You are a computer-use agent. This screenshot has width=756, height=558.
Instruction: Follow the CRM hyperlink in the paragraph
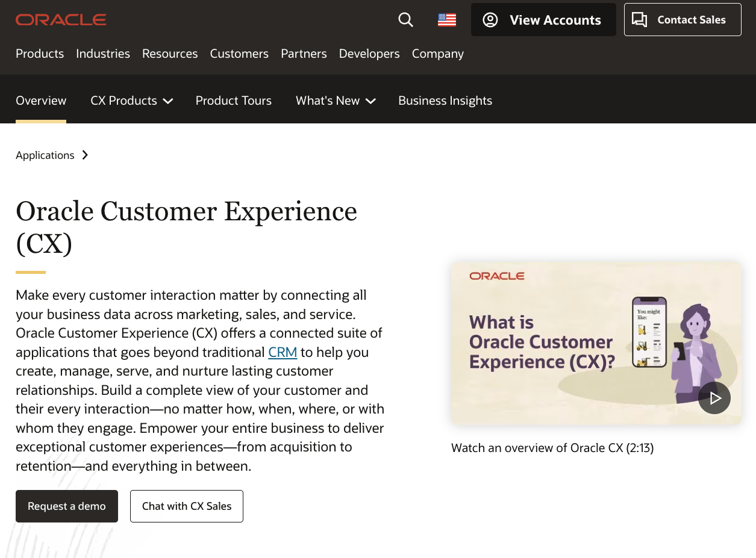(x=283, y=352)
